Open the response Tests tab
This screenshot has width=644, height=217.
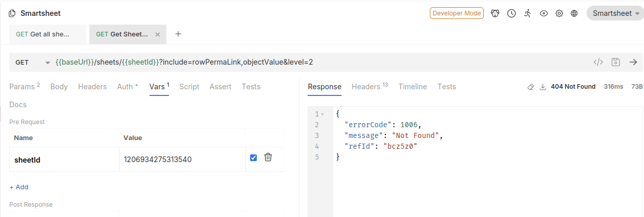[447, 87]
